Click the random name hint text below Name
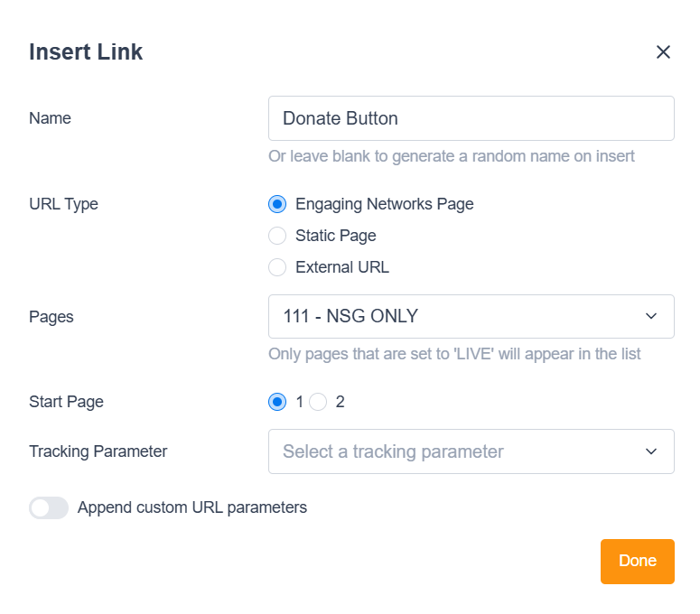This screenshot has width=700, height=614. [x=452, y=156]
